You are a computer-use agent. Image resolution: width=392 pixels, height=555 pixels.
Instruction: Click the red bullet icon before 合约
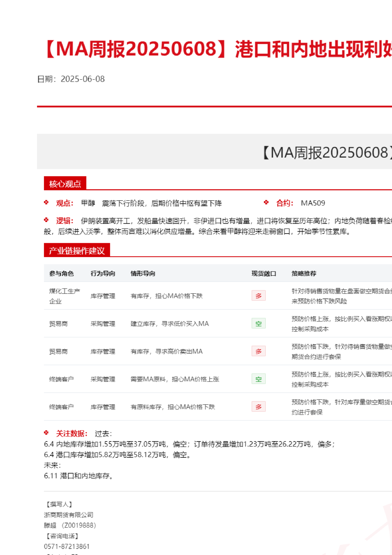pyautogui.click(x=266, y=203)
